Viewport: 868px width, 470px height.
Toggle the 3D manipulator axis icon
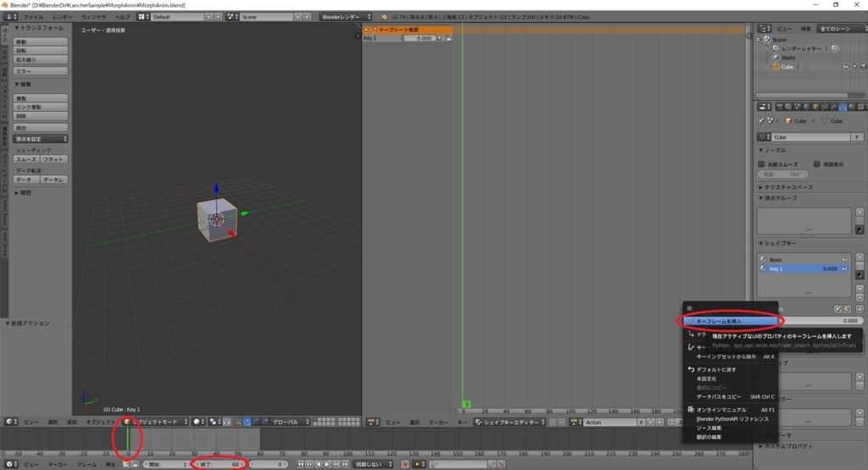pyautogui.click(x=238, y=422)
